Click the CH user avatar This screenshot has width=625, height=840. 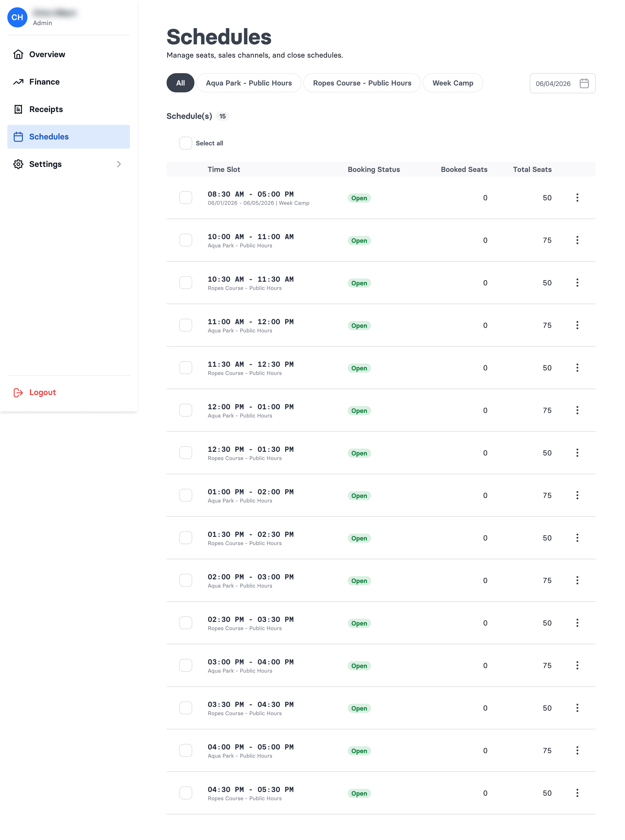(x=17, y=17)
